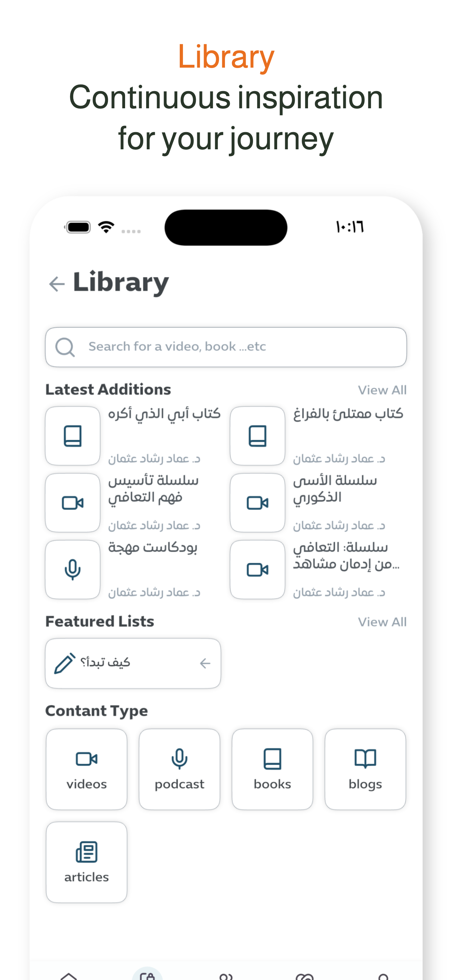Focus the search for video, book field
452x980 pixels.
point(226,347)
